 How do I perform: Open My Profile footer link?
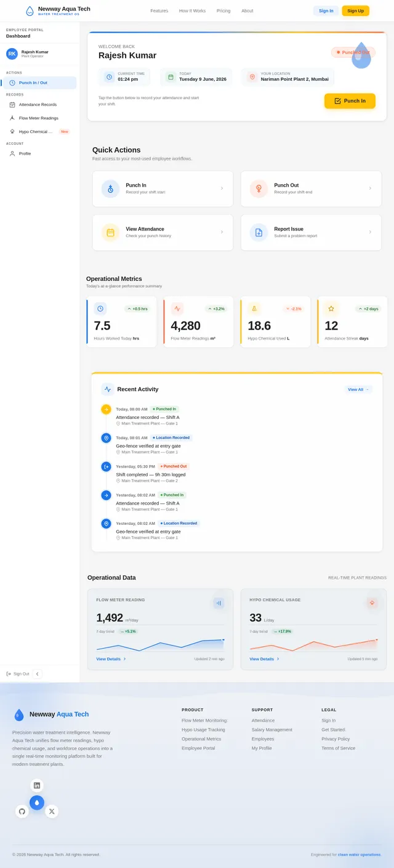click(x=262, y=748)
